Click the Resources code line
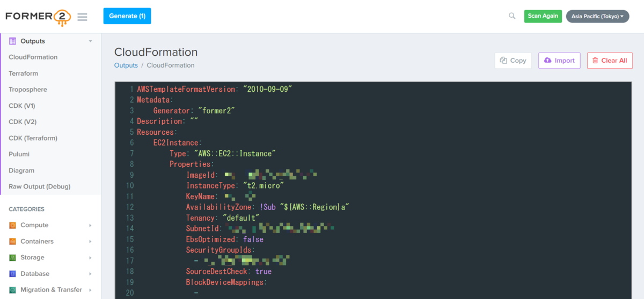Viewport: 644px width, 299px height. (x=157, y=132)
